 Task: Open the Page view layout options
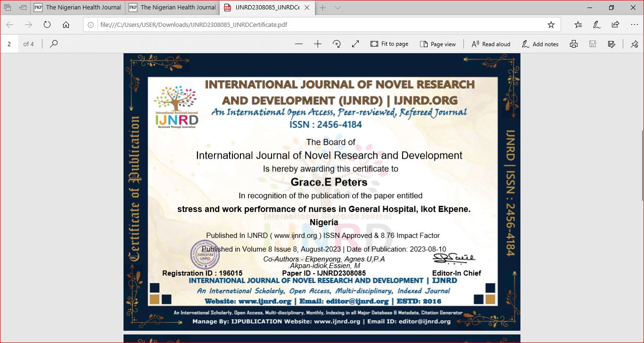(x=438, y=44)
